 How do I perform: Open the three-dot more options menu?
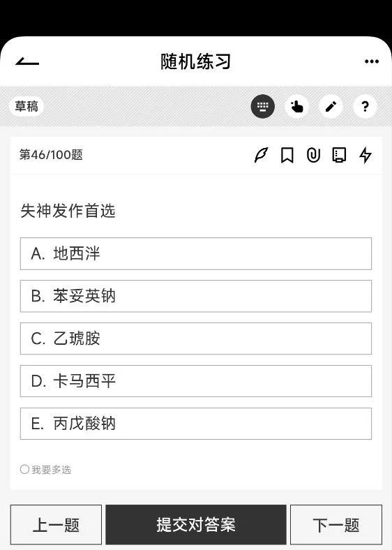(x=371, y=61)
